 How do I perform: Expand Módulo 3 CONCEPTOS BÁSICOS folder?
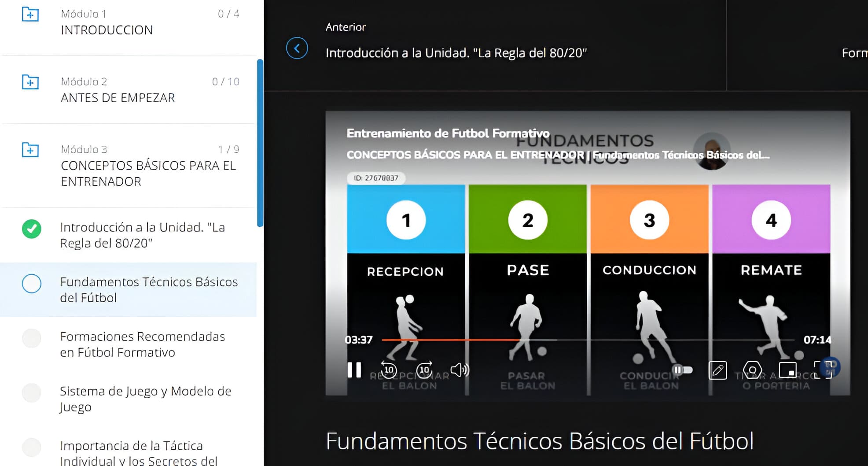pyautogui.click(x=30, y=150)
